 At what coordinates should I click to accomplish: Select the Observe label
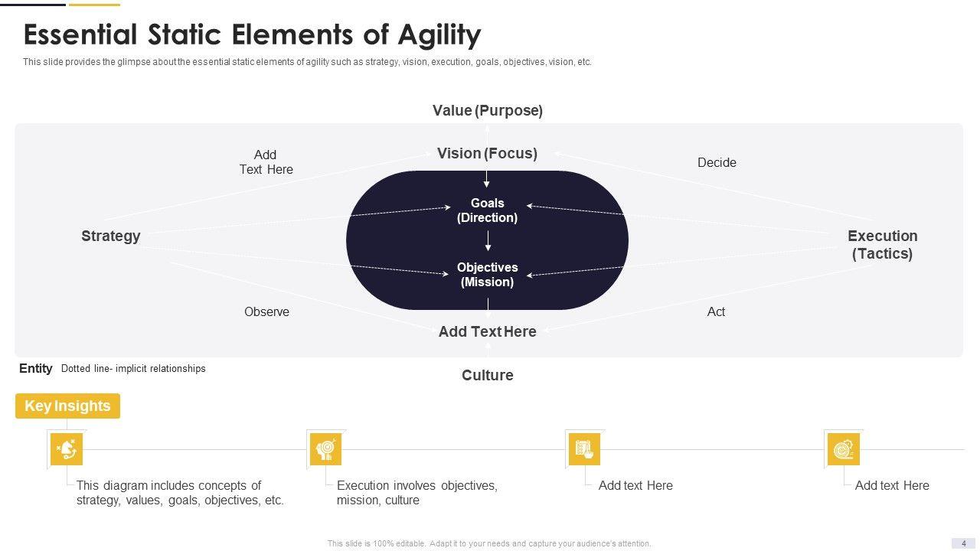pyautogui.click(x=266, y=312)
